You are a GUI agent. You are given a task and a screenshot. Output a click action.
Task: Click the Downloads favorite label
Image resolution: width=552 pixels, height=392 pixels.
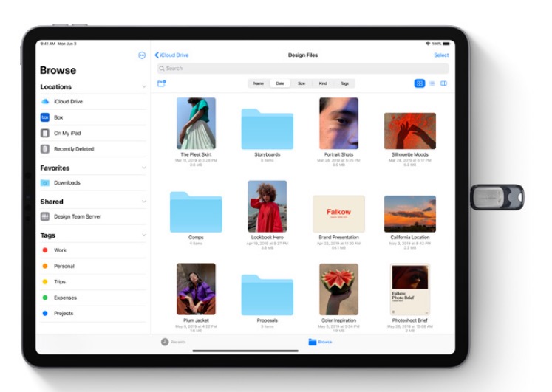(x=67, y=183)
